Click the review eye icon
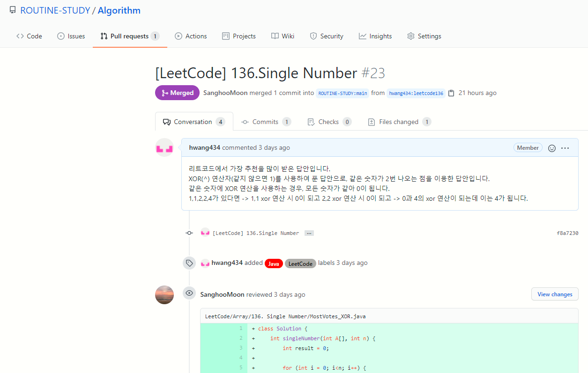The image size is (588, 373). point(189,293)
